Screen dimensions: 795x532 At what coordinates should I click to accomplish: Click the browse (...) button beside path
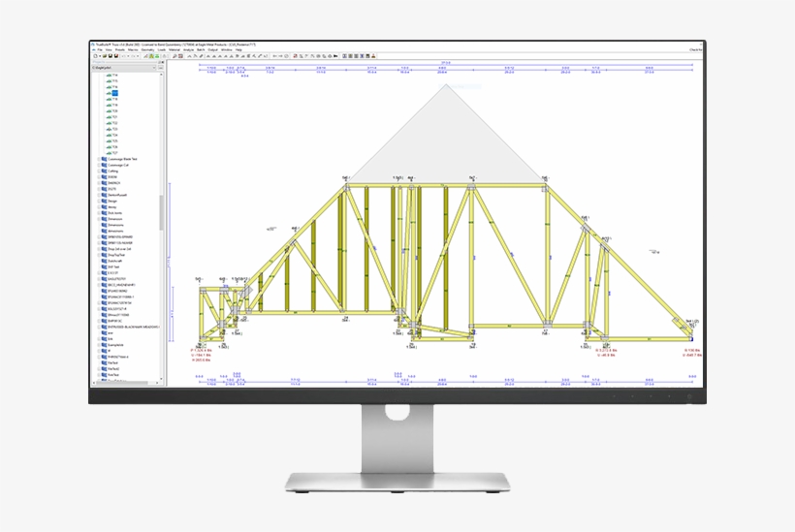pyautogui.click(x=161, y=68)
